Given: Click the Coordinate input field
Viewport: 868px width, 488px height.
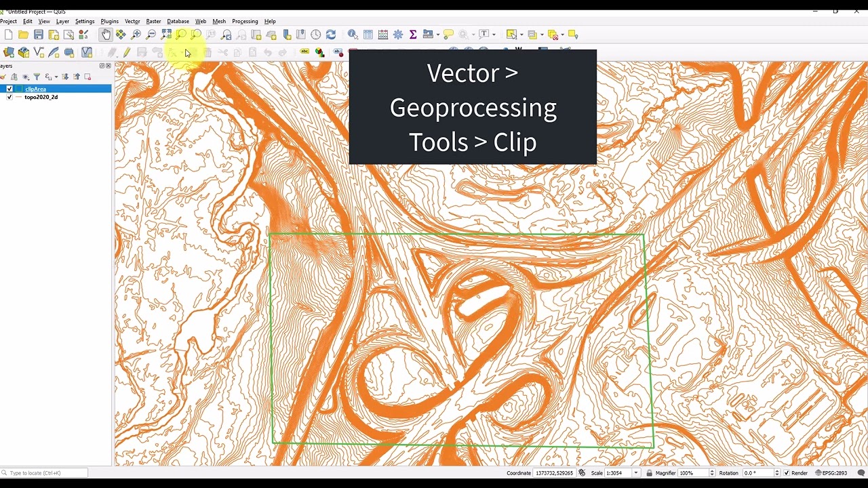Looking at the screenshot, I should pos(554,473).
